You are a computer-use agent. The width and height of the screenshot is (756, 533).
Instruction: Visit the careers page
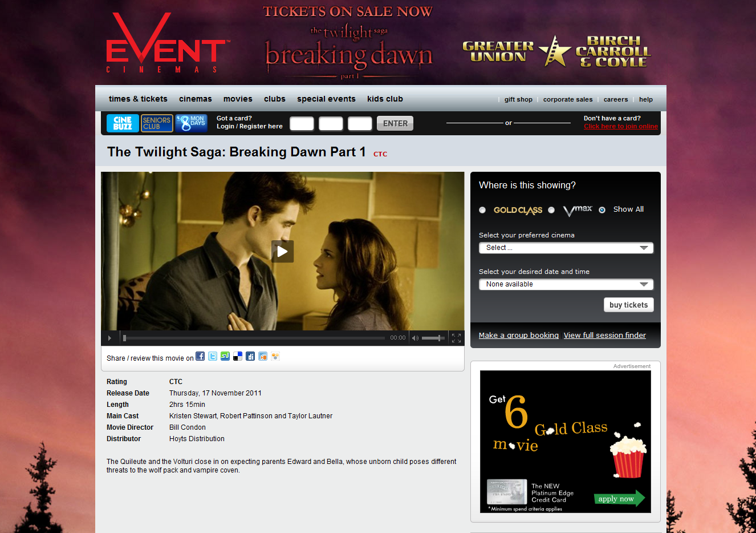[616, 99]
